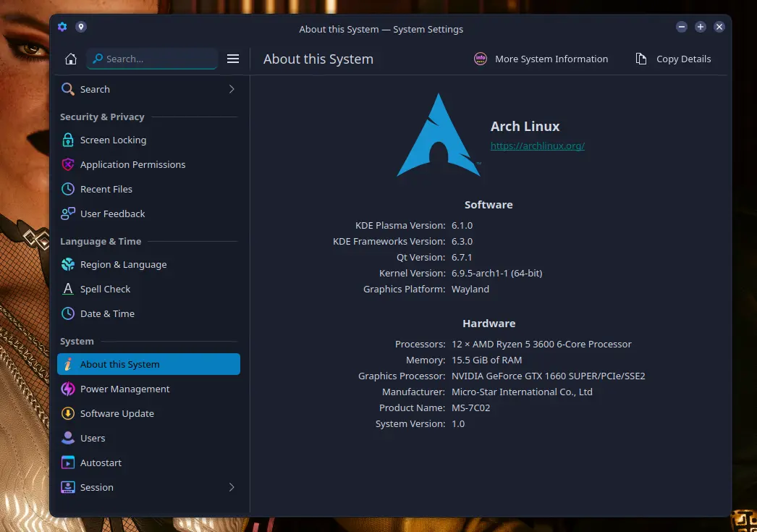This screenshot has width=757, height=532.
Task: Expand the Search category chevron
Action: (x=232, y=89)
